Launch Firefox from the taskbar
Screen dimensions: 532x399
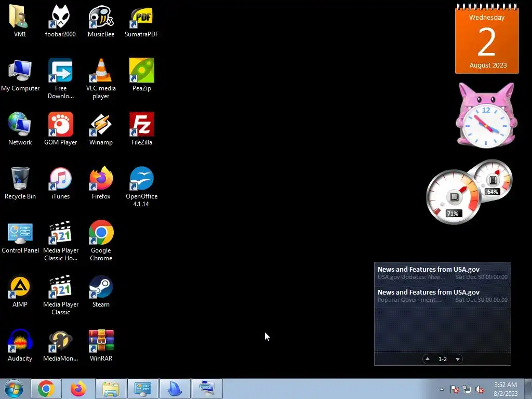[x=78, y=389]
